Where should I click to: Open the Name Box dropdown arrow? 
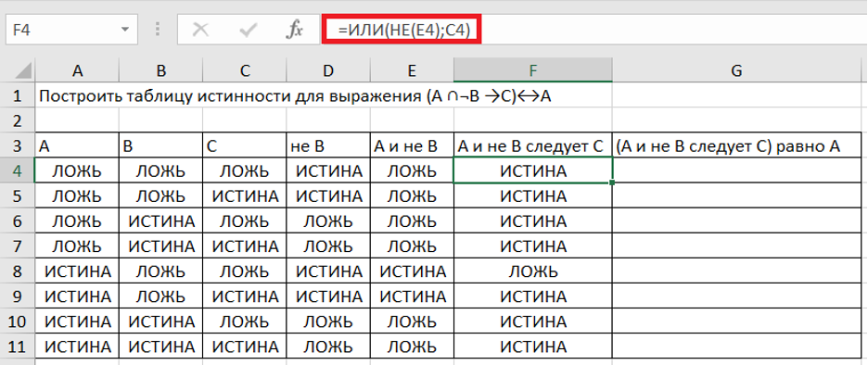click(126, 30)
